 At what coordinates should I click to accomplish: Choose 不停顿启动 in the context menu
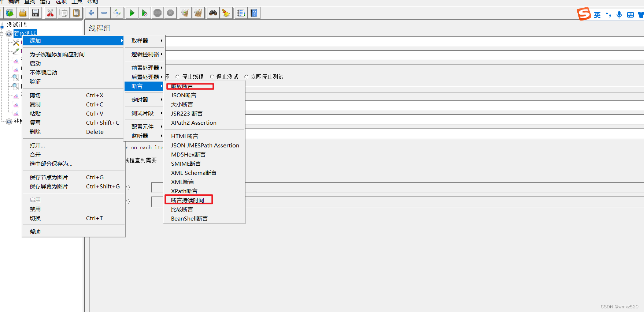[x=74, y=72]
